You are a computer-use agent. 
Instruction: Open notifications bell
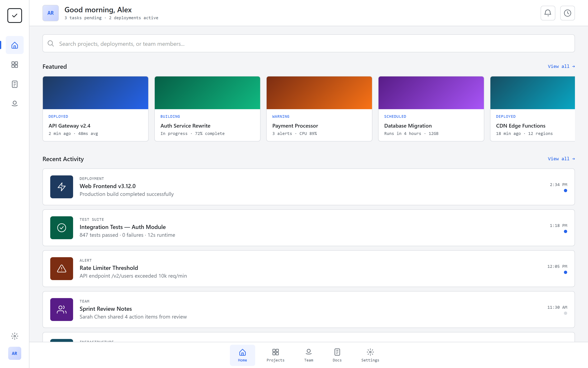coord(548,13)
